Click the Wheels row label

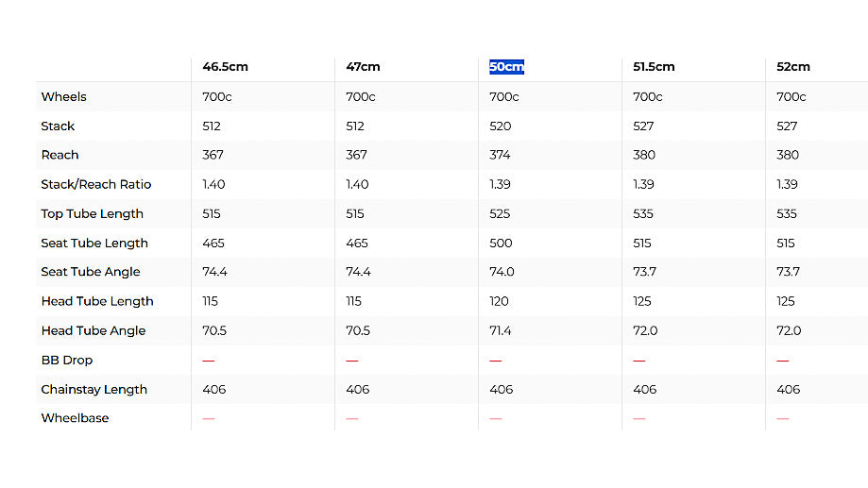(x=63, y=96)
